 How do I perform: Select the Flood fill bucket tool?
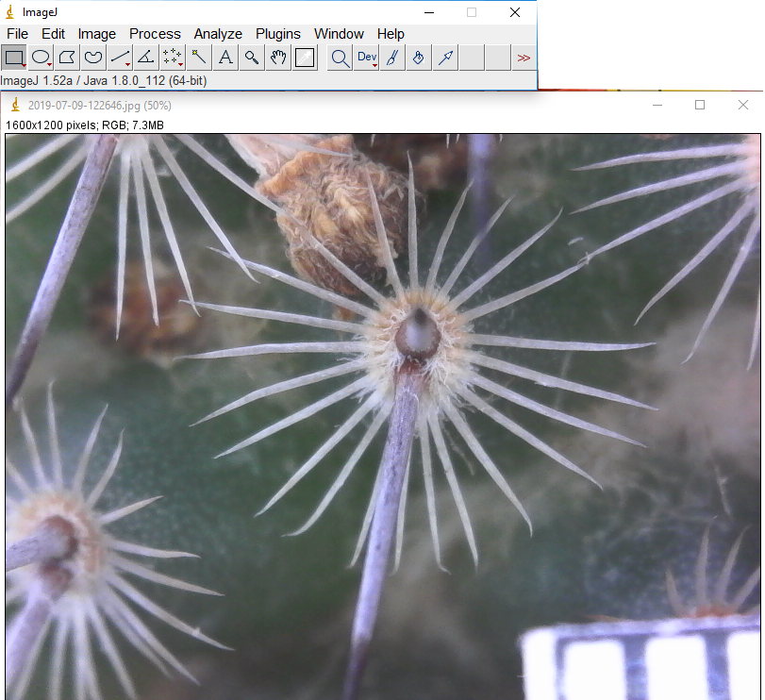419,58
